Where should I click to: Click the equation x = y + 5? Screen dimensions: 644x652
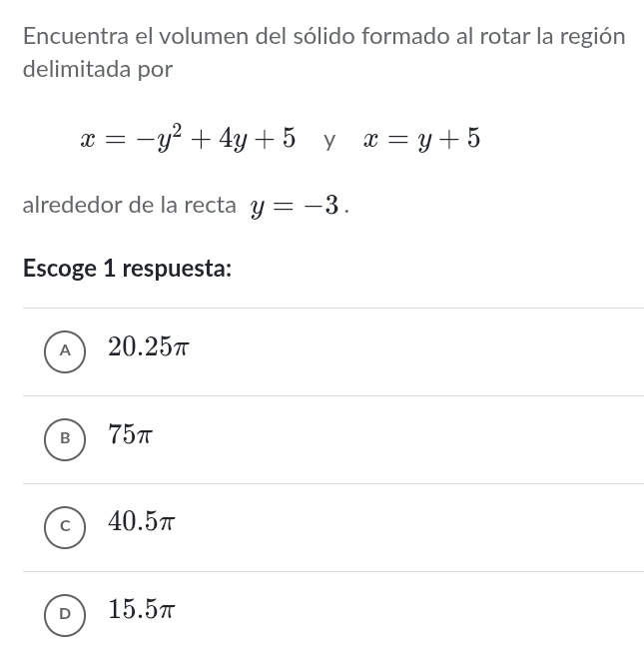[421, 139]
